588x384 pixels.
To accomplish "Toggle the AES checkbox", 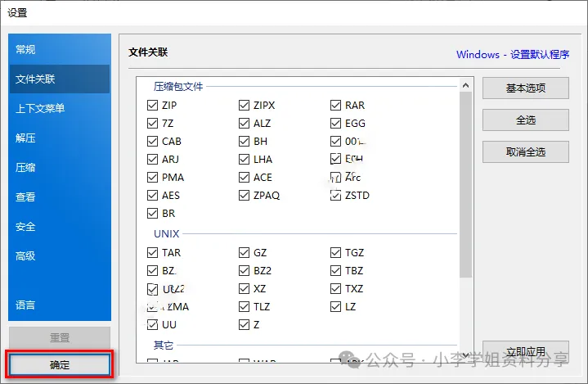I will (152, 195).
